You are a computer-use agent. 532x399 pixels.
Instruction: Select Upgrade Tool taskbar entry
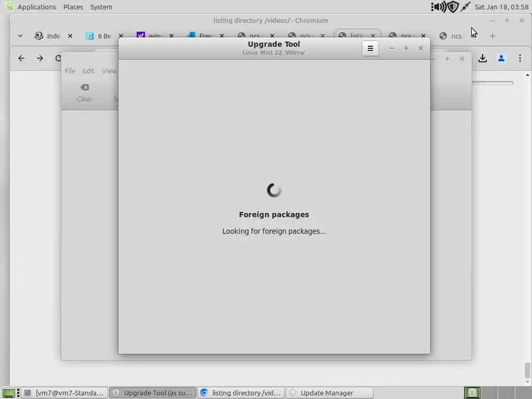[x=153, y=393]
